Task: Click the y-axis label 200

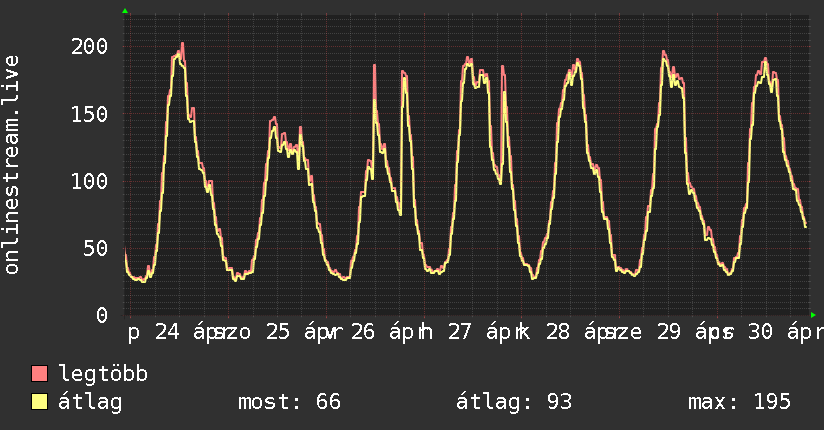Action: click(89, 47)
